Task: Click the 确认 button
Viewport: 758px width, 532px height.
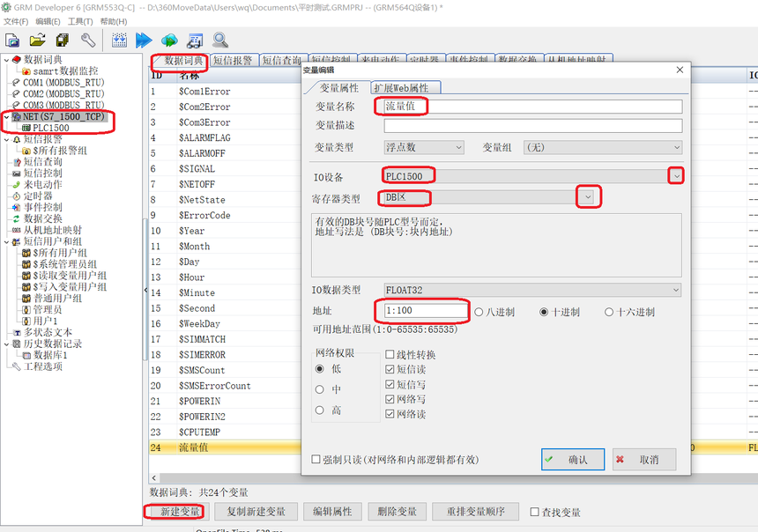Action: coord(573,459)
